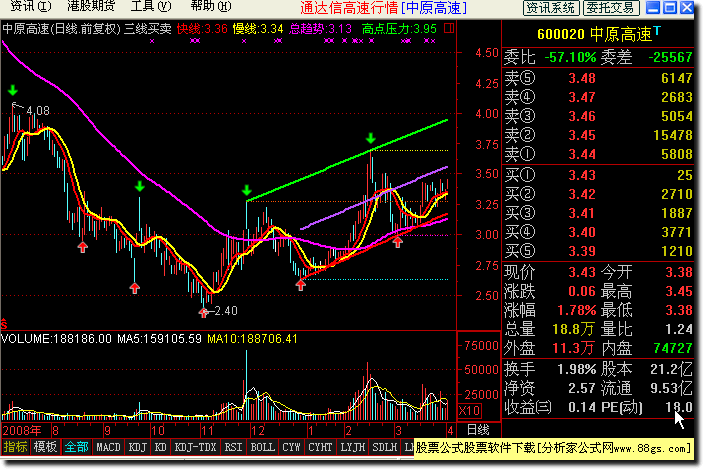This screenshot has width=706, height=471.
Task: Click the 快线:3.36 indicator label
Action: [x=202, y=29]
